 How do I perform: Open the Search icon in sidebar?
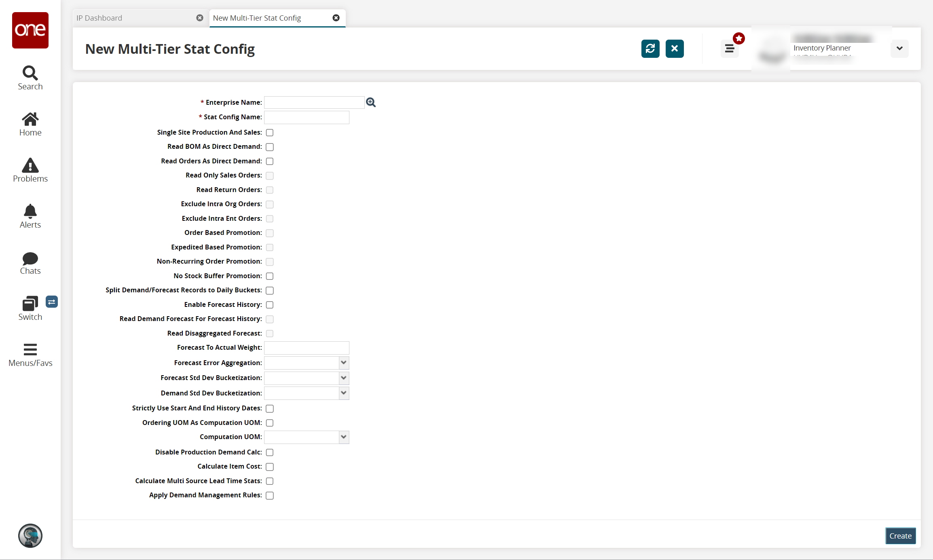(x=30, y=78)
